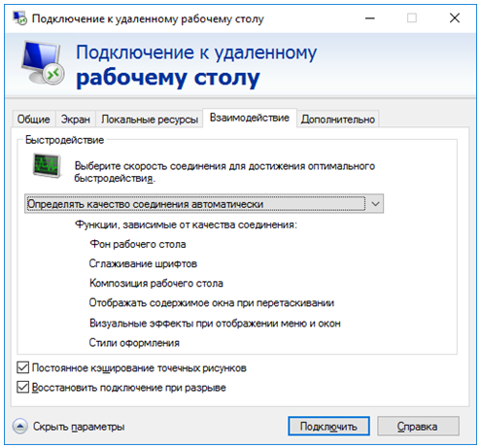Minimize the Remote Desktop connection window
This screenshot has width=481, height=448.
pyautogui.click(x=370, y=18)
